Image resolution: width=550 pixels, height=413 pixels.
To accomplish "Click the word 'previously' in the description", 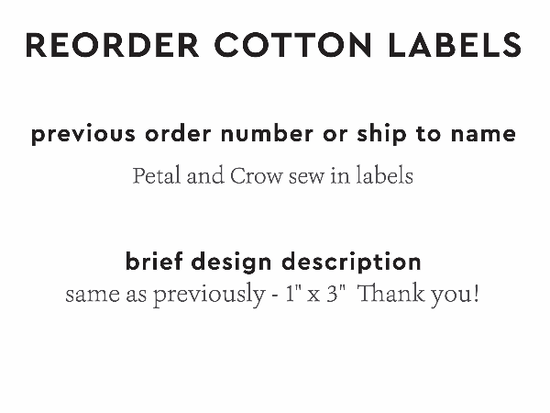I will pos(209,295).
